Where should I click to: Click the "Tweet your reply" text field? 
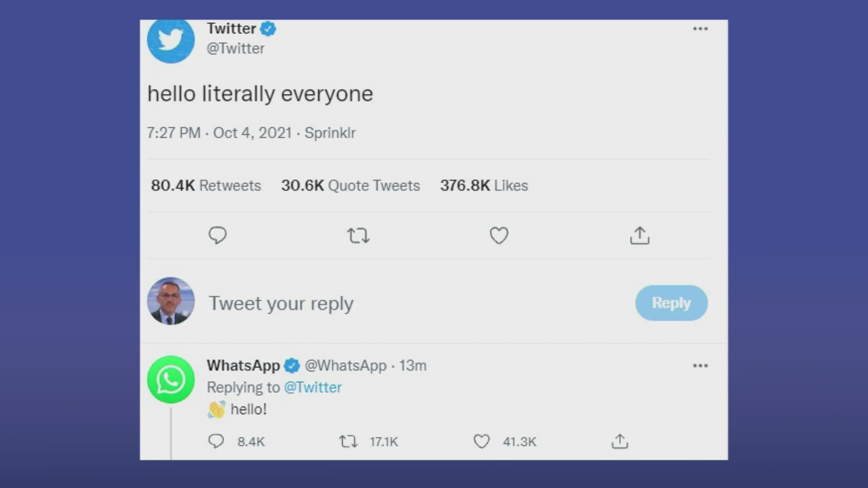(x=281, y=303)
